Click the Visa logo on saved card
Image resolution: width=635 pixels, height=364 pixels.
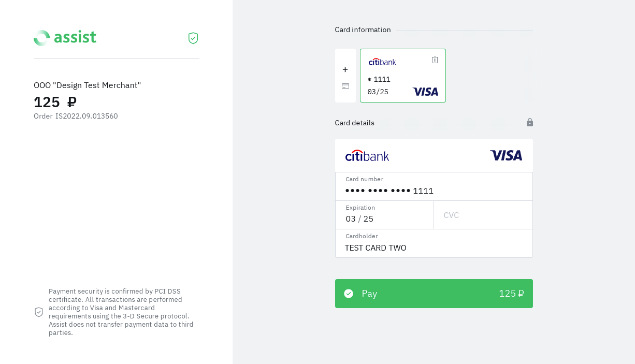point(425,92)
